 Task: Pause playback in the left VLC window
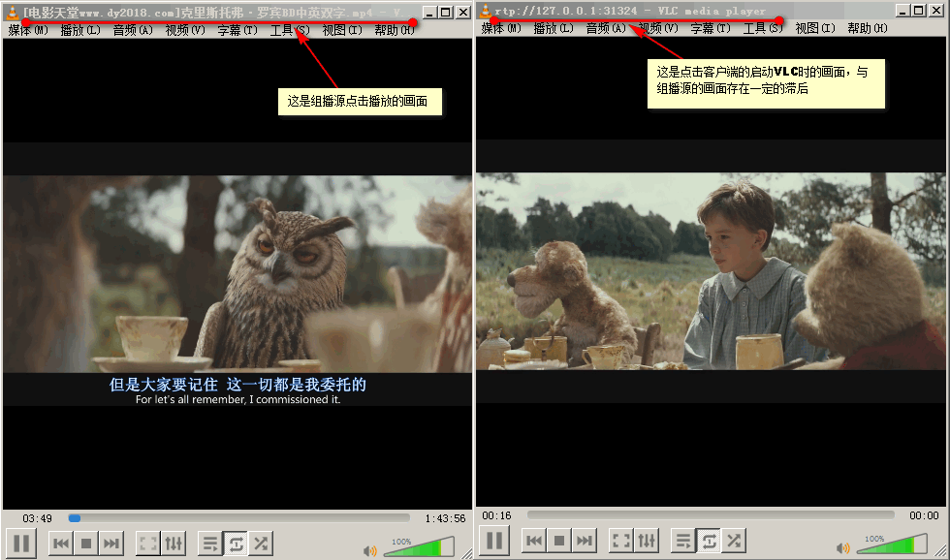21,544
